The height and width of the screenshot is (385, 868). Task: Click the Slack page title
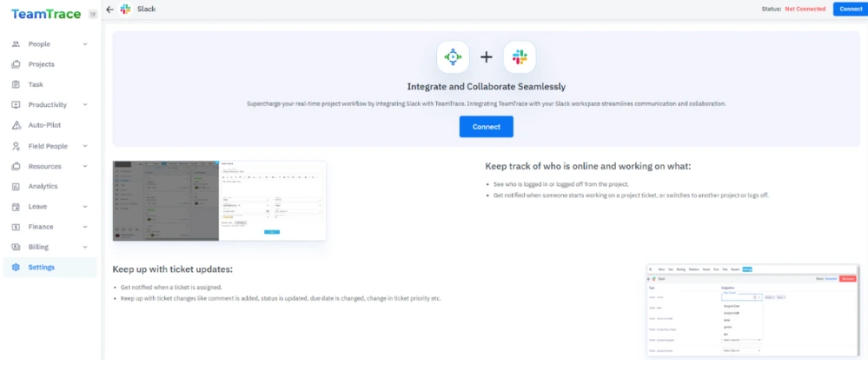pos(146,9)
